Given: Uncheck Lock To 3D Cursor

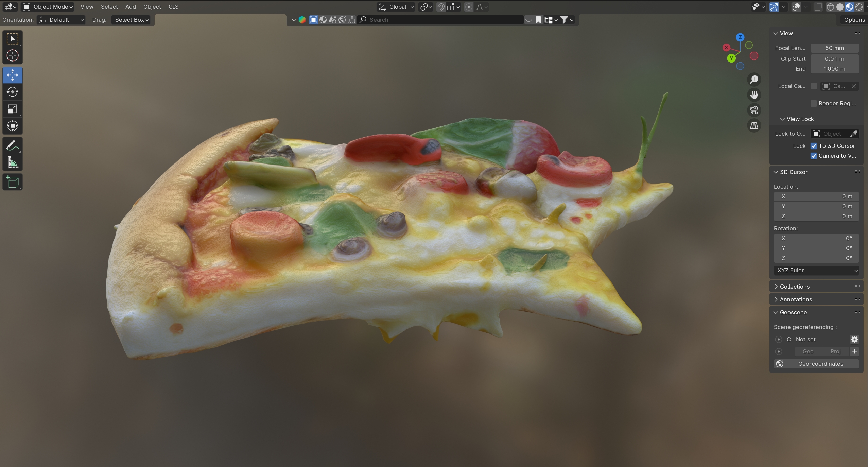Looking at the screenshot, I should (x=814, y=146).
